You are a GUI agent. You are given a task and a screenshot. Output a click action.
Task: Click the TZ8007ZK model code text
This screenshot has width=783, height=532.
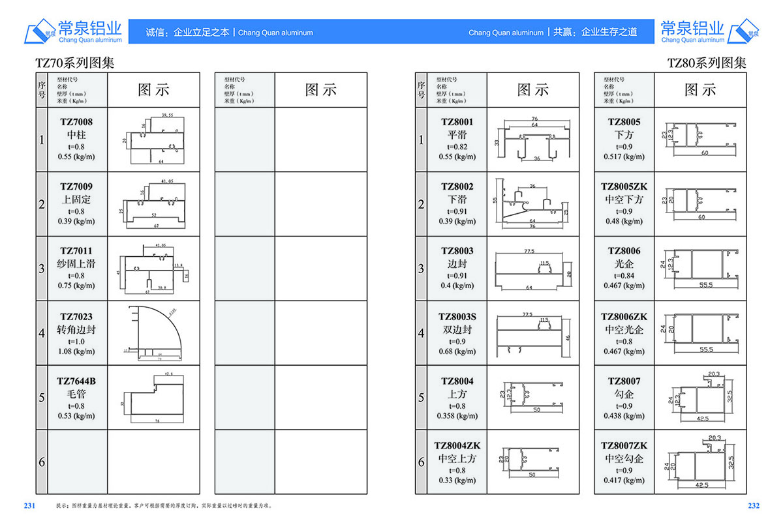coord(624,445)
